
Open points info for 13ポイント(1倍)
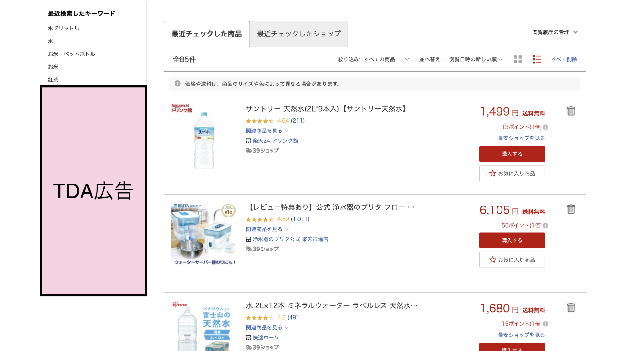(x=546, y=127)
